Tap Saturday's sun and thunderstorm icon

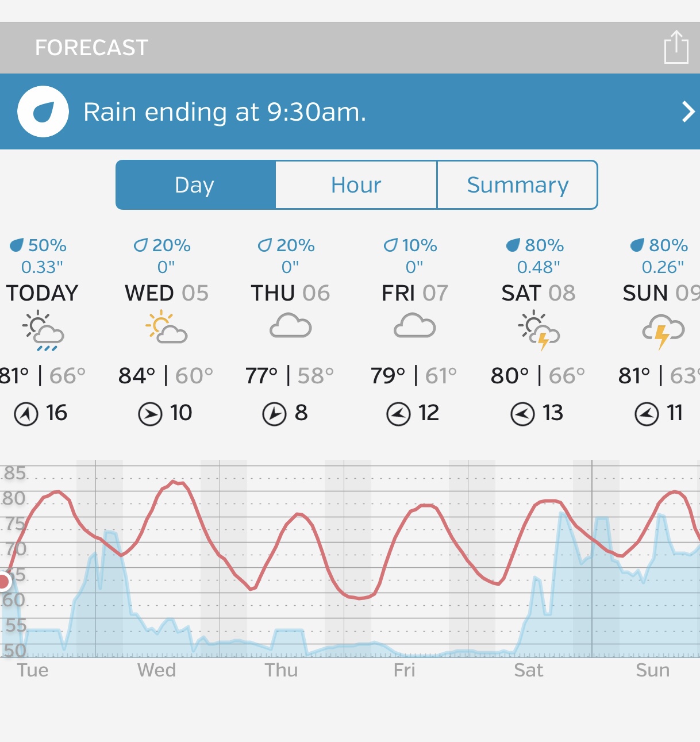click(x=539, y=330)
